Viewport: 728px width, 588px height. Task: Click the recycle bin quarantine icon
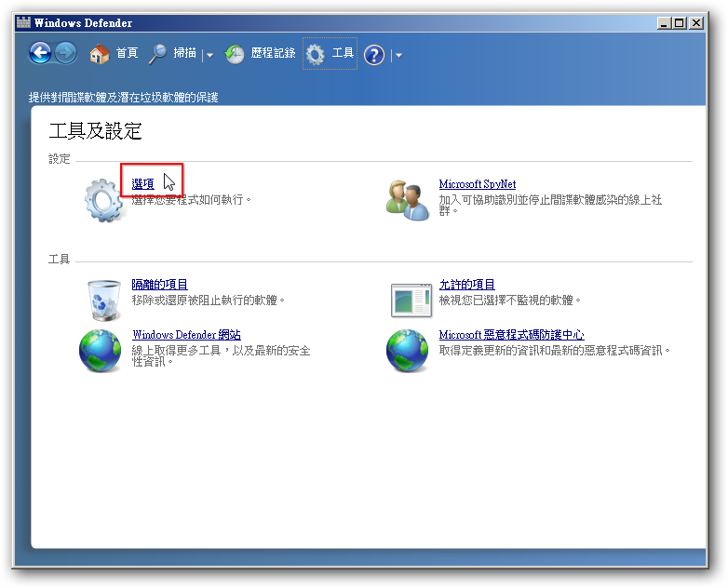[102, 300]
